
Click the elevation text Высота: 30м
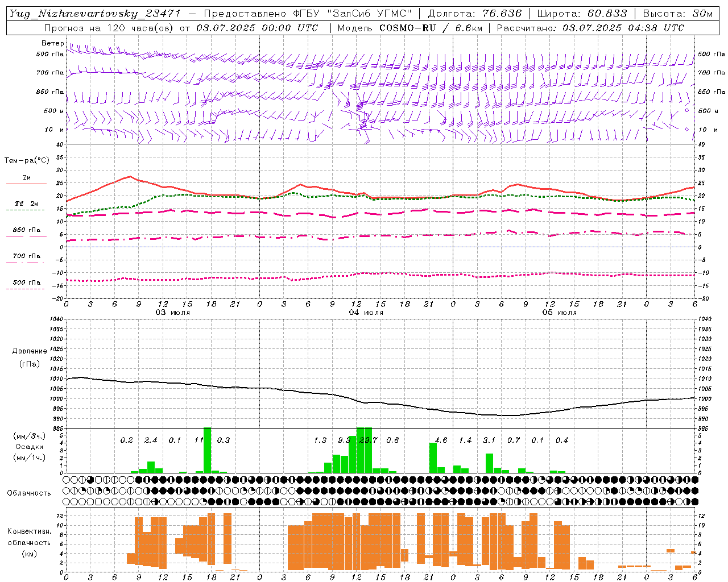tap(677, 14)
